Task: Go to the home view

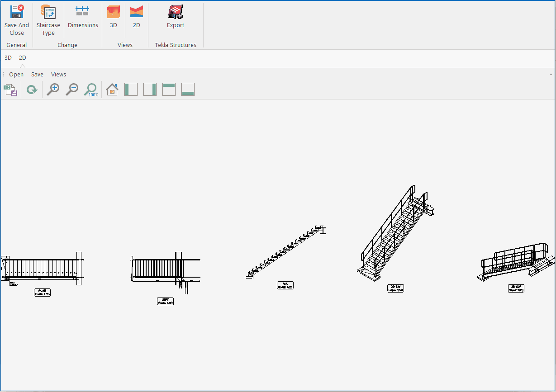Action: [x=112, y=90]
